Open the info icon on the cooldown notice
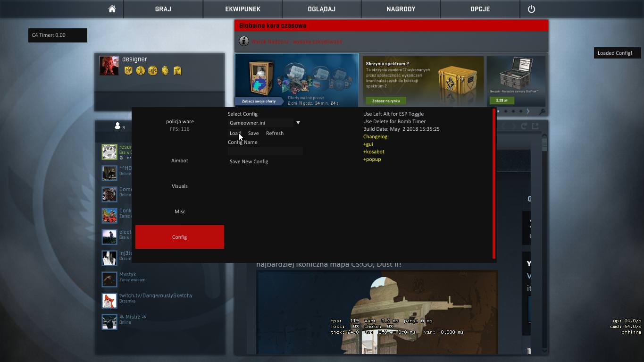This screenshot has width=644, height=362. click(x=243, y=41)
